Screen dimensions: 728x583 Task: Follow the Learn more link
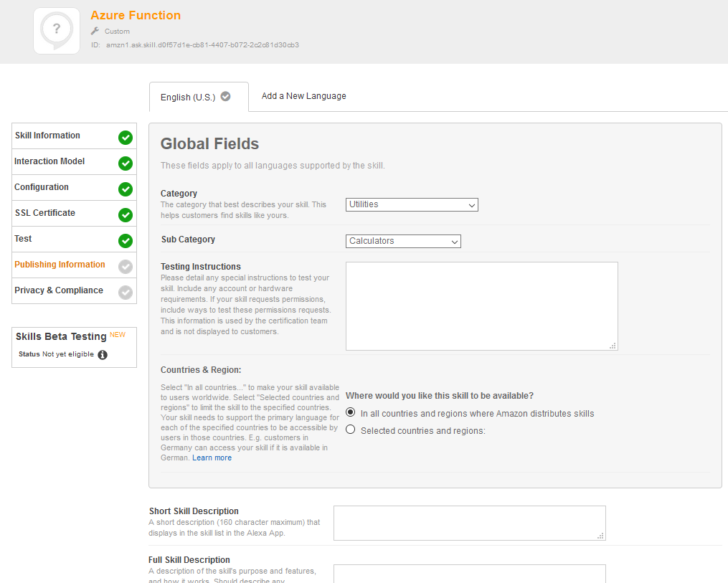(212, 458)
